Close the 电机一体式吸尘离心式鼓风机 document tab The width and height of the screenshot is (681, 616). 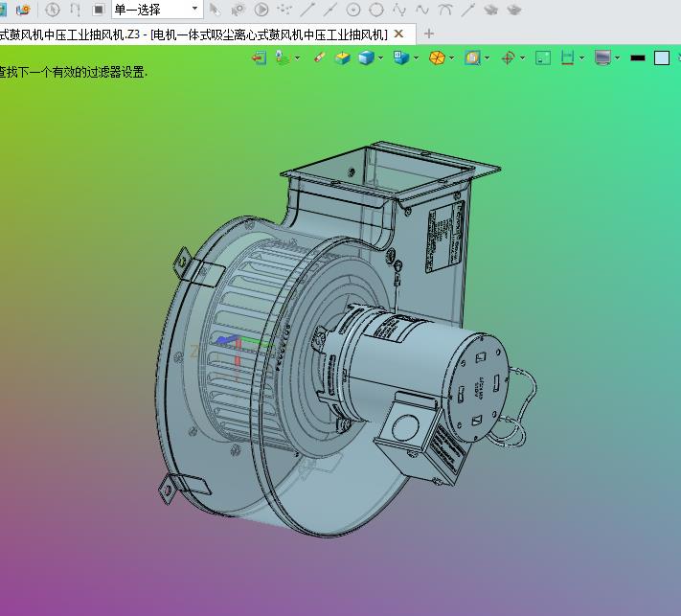[x=398, y=34]
